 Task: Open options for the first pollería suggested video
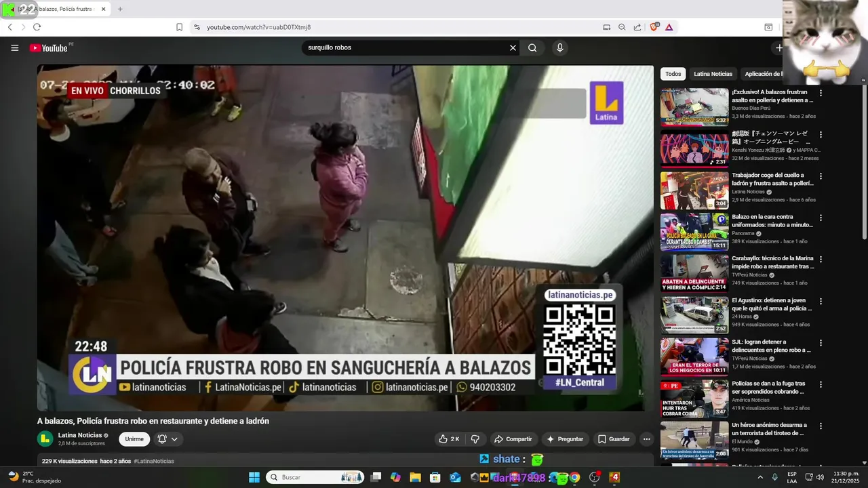point(821,93)
